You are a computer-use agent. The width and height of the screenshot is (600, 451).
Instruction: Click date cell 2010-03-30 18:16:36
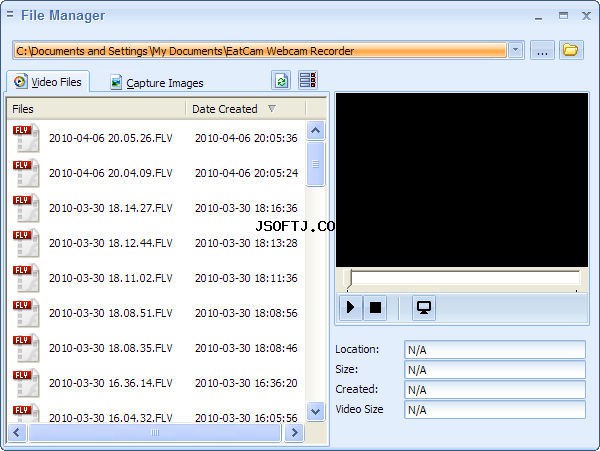246,208
